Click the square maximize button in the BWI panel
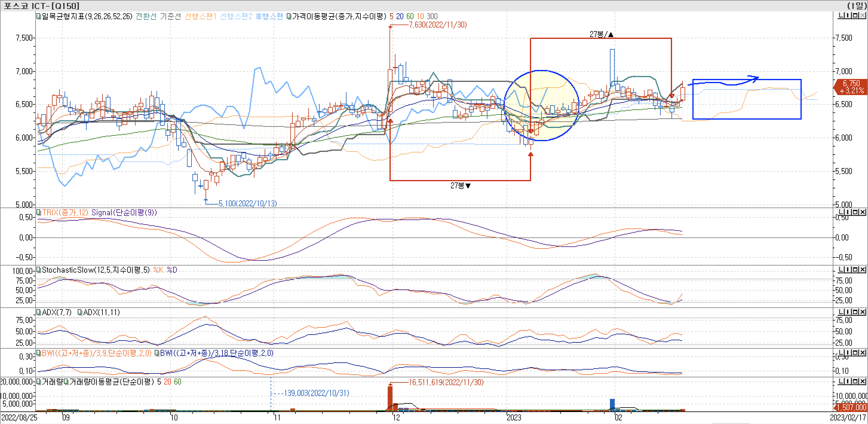Viewport: 868px width, 424px height. (855, 353)
